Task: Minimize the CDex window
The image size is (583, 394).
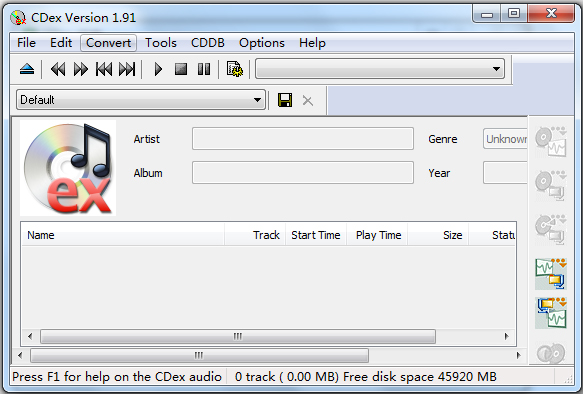Action: point(487,14)
